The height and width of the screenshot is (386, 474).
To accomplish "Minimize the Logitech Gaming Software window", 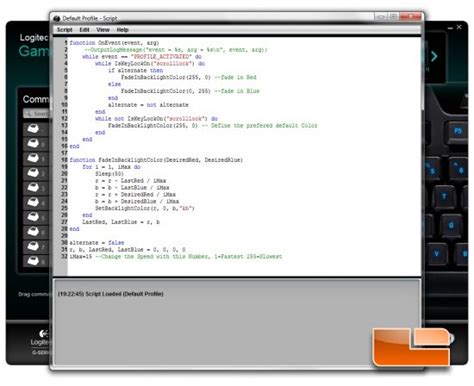I will coord(450,28).
